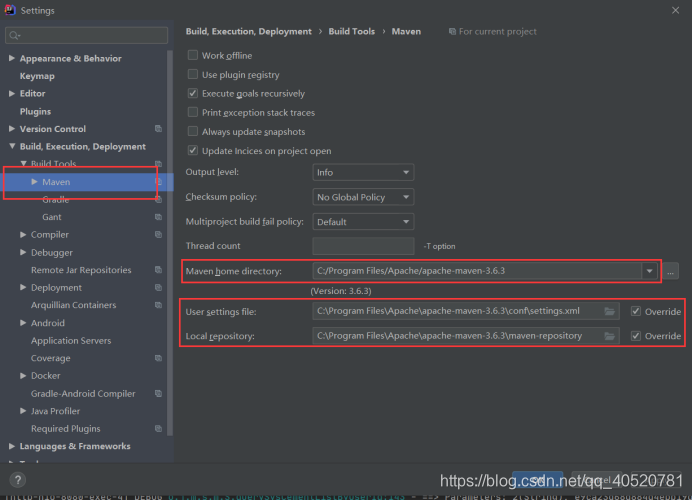Click project-level icon beside Coverage
This screenshot has width=692, height=500.
tap(158, 358)
